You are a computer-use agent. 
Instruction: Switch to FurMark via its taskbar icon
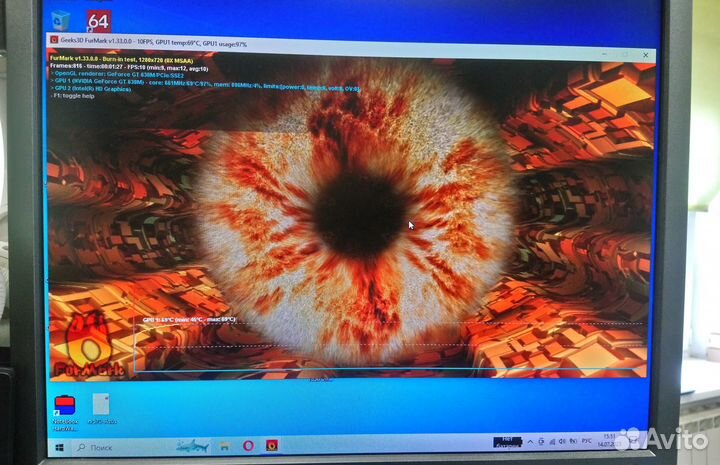pos(270,445)
